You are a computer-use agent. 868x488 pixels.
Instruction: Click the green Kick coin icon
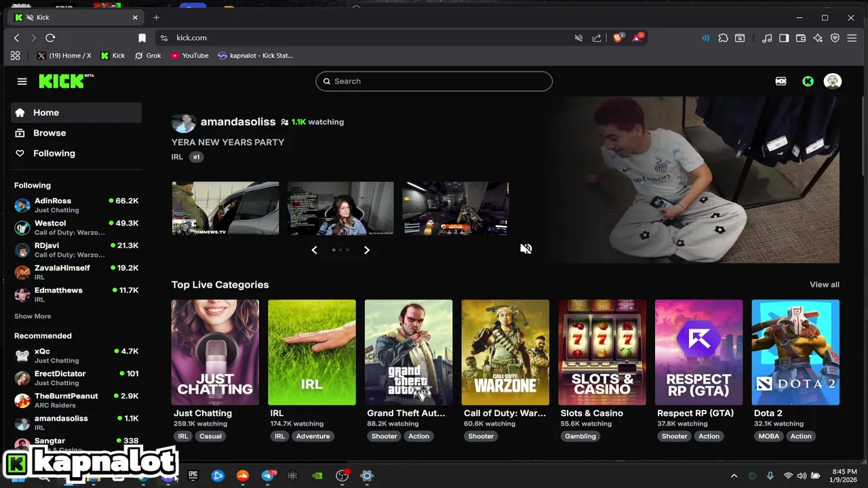pyautogui.click(x=808, y=81)
